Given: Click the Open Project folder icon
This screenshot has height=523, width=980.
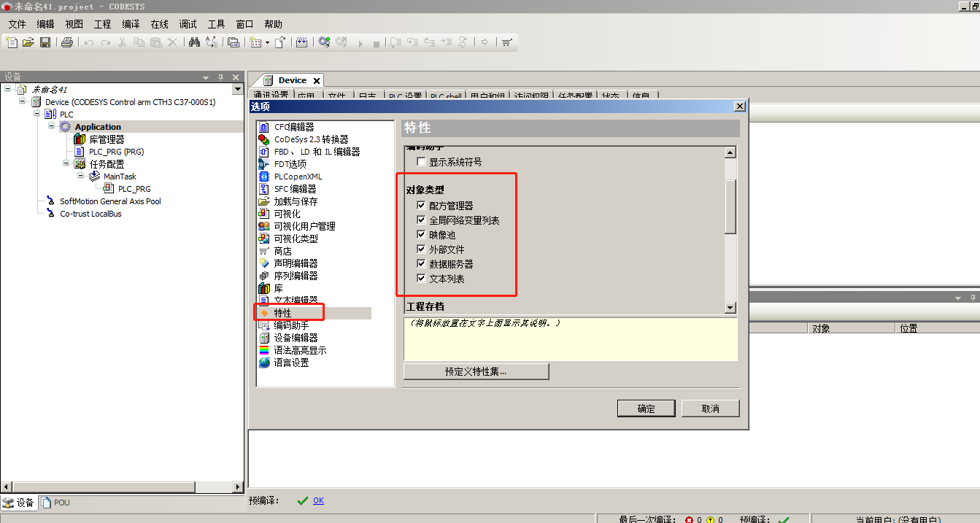Looking at the screenshot, I should (x=28, y=42).
